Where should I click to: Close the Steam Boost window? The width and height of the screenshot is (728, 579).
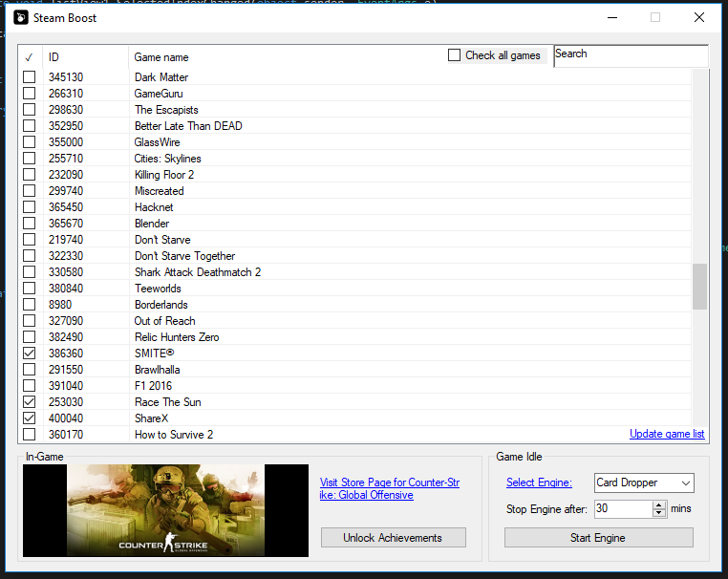698,17
